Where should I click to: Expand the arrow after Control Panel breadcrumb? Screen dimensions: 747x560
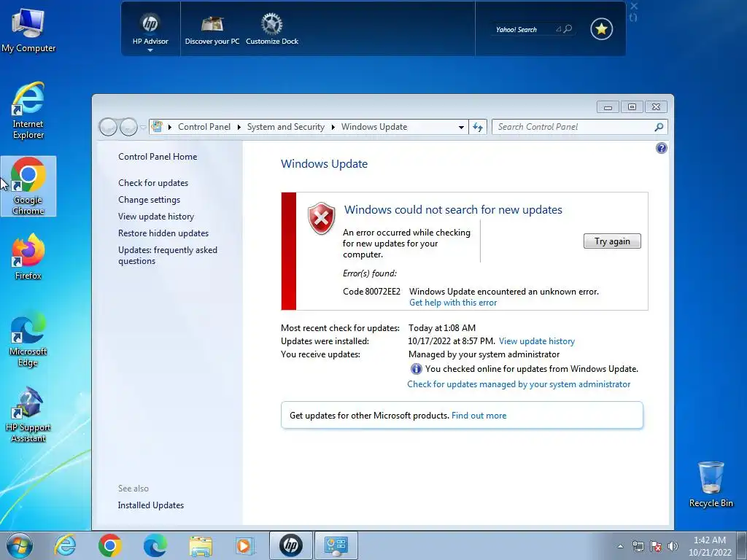pos(239,127)
